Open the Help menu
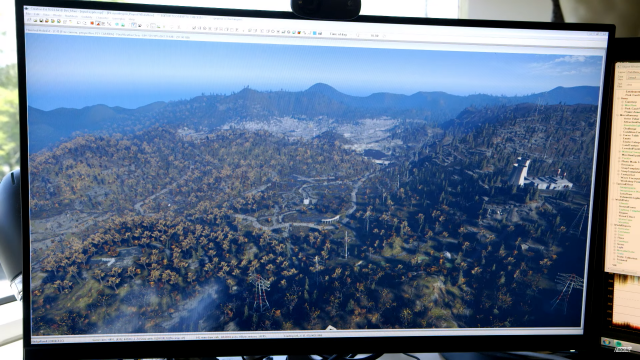The height and width of the screenshot is (360, 640). click(x=131, y=19)
